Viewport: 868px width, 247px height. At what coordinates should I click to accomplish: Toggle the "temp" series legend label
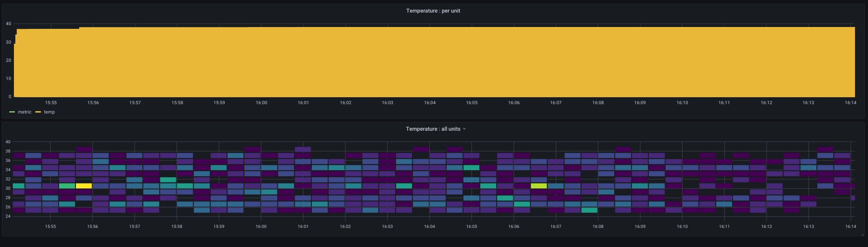49,112
